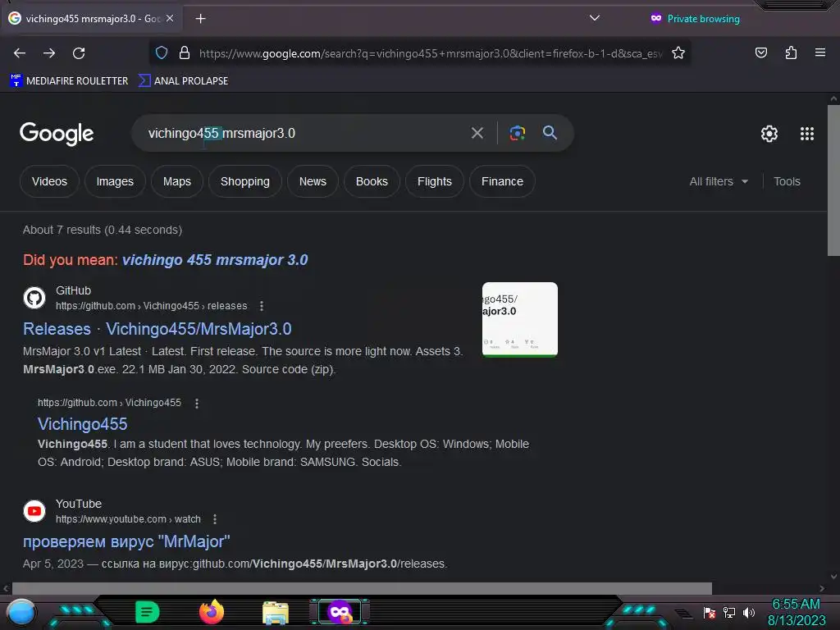Save page to Pocket
840x630 pixels.
pos(760,52)
